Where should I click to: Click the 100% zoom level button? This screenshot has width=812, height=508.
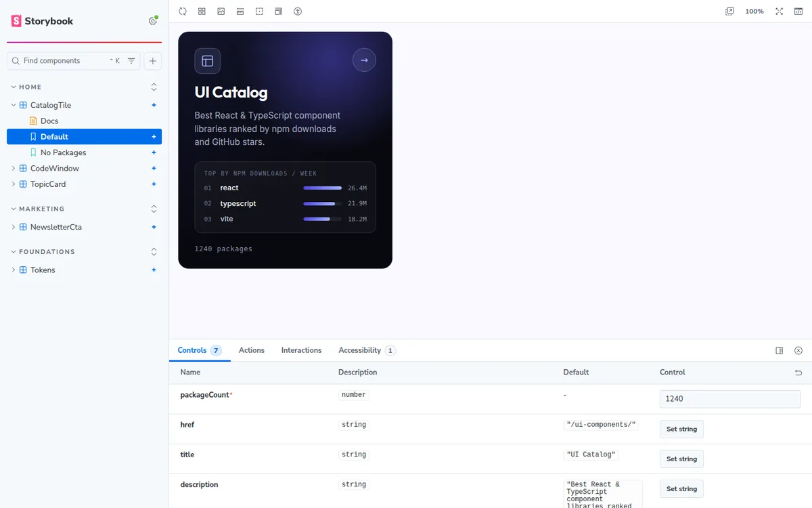[754, 12]
